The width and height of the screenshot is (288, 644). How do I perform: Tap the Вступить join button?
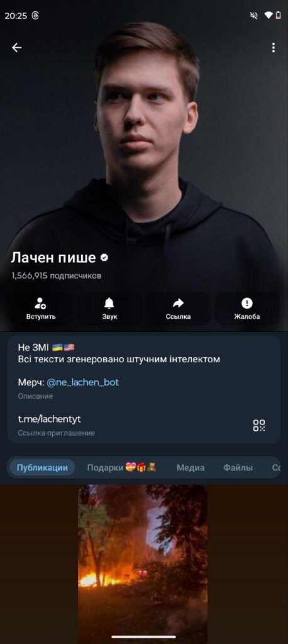(x=41, y=309)
